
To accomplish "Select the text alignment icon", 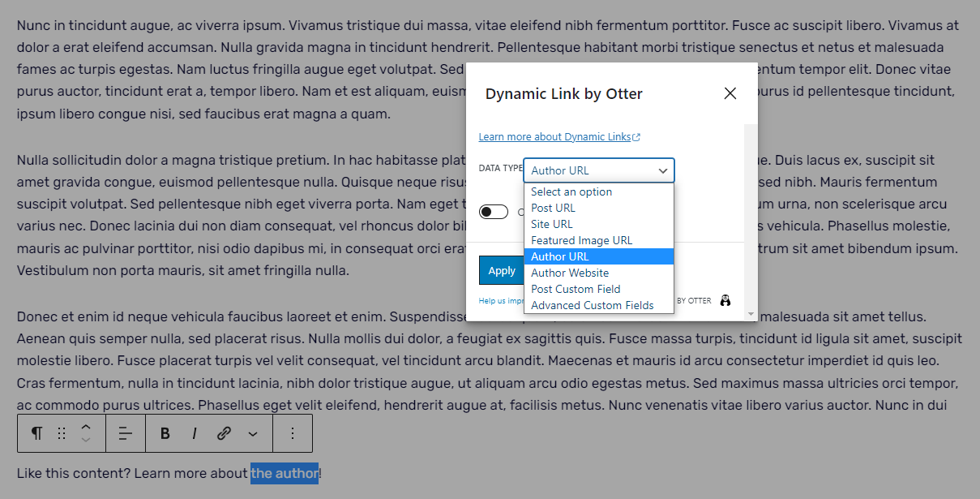I will (126, 433).
